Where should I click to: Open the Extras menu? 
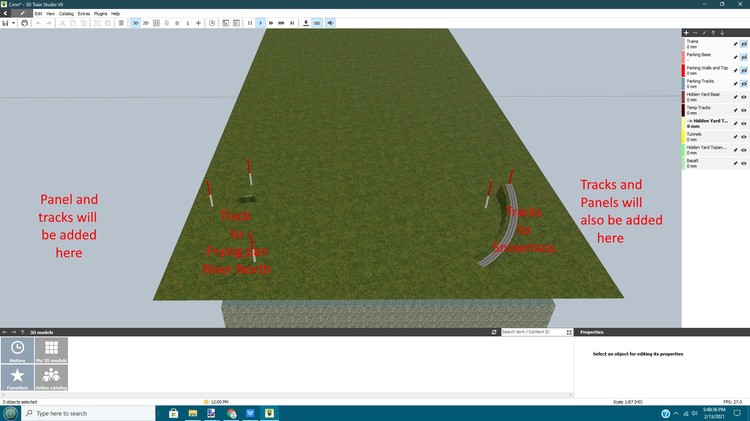tap(84, 14)
